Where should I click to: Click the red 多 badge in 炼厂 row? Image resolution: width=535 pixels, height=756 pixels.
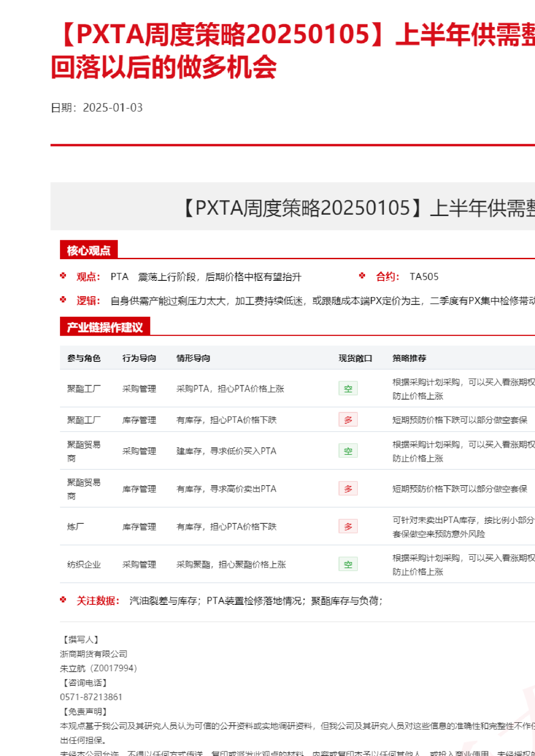tap(348, 526)
